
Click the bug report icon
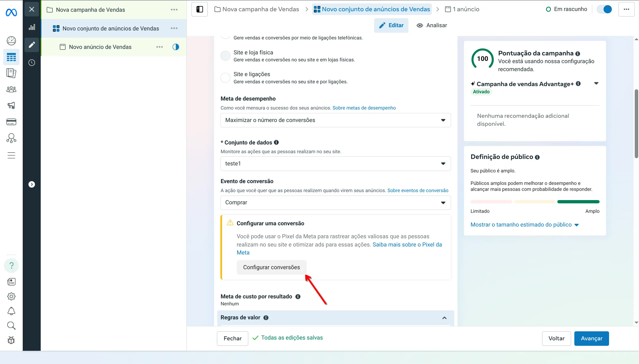pos(11,340)
